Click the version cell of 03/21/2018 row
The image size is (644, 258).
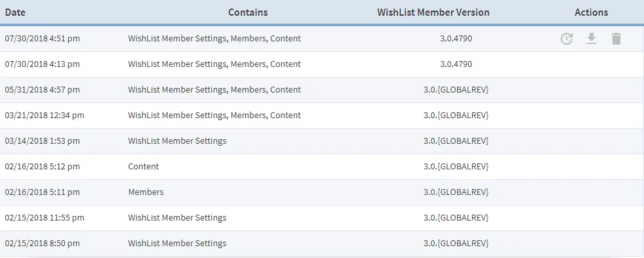456,116
